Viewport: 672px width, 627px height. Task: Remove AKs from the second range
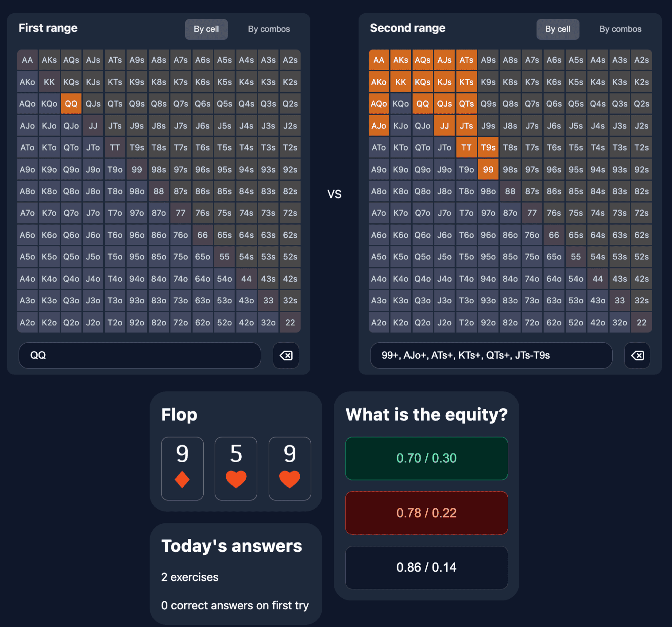(400, 60)
